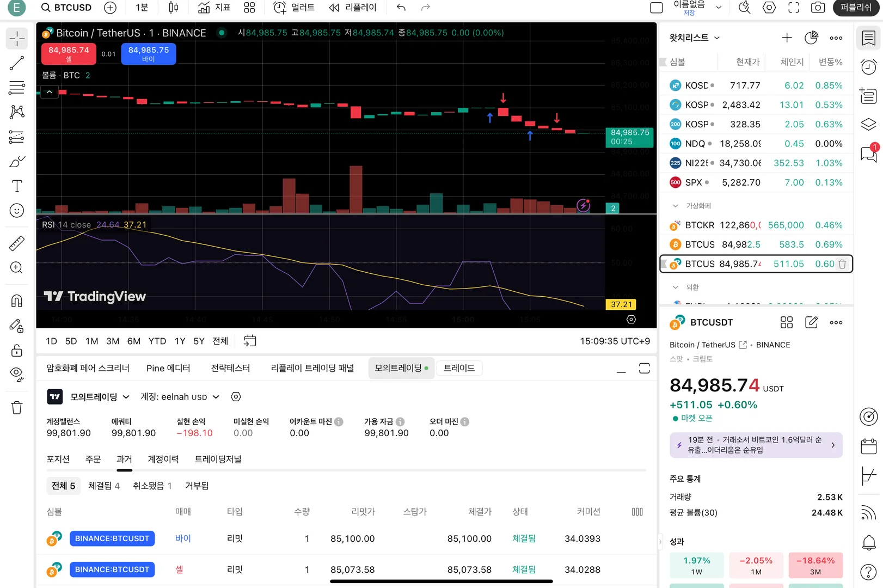Select the 1M time range
This screenshot has width=883, height=588.
click(x=91, y=341)
